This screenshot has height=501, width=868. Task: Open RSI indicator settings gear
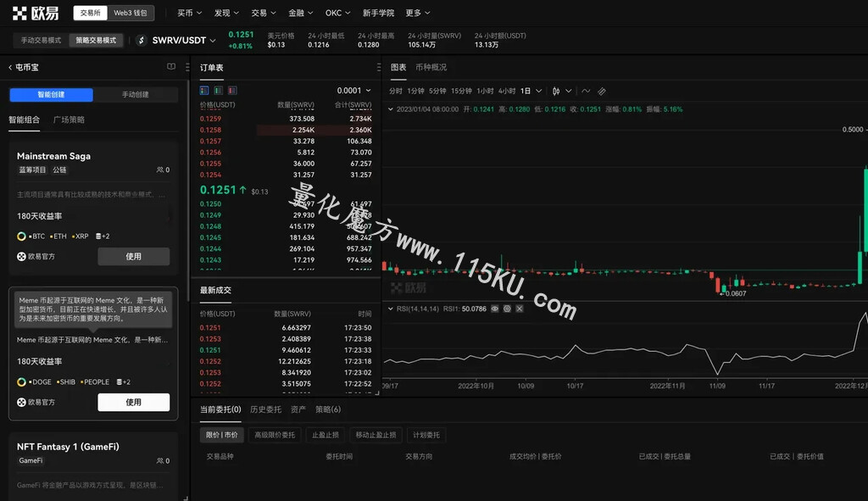(507, 309)
